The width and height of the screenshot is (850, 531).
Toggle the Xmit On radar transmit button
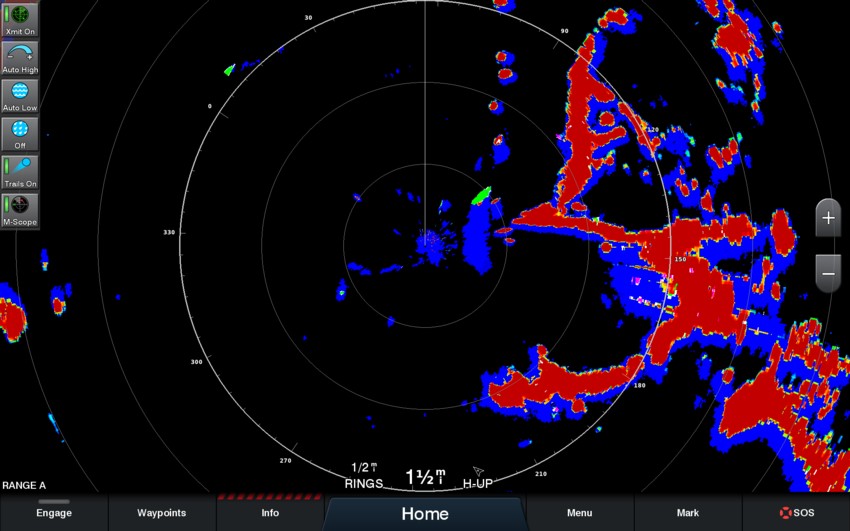click(x=19, y=20)
